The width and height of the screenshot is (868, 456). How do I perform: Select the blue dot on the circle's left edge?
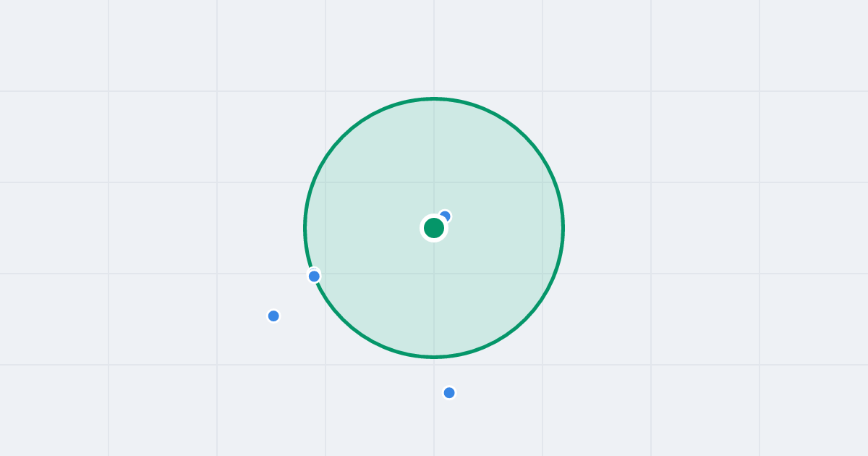click(x=314, y=276)
